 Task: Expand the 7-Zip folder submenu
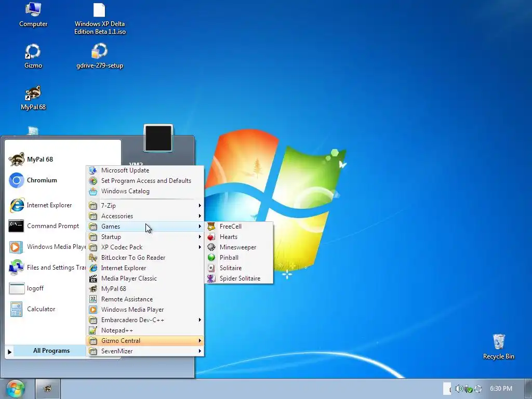(x=145, y=206)
